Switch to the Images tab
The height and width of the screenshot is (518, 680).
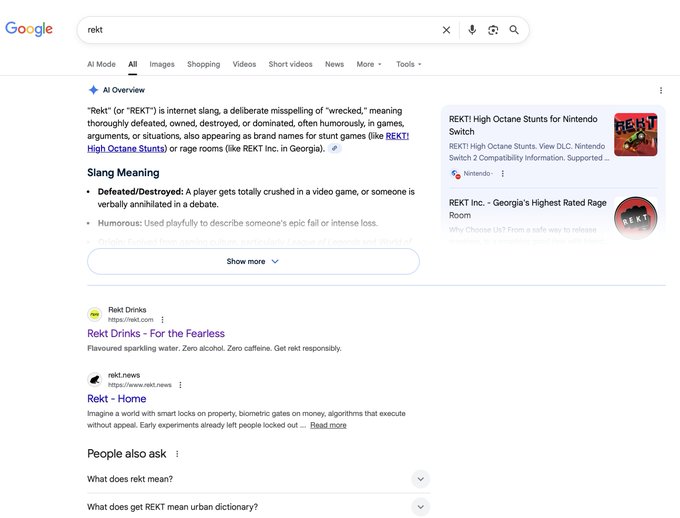(162, 64)
